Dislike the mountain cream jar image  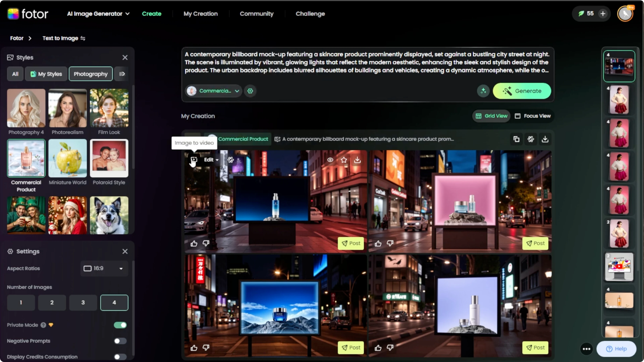(206, 347)
